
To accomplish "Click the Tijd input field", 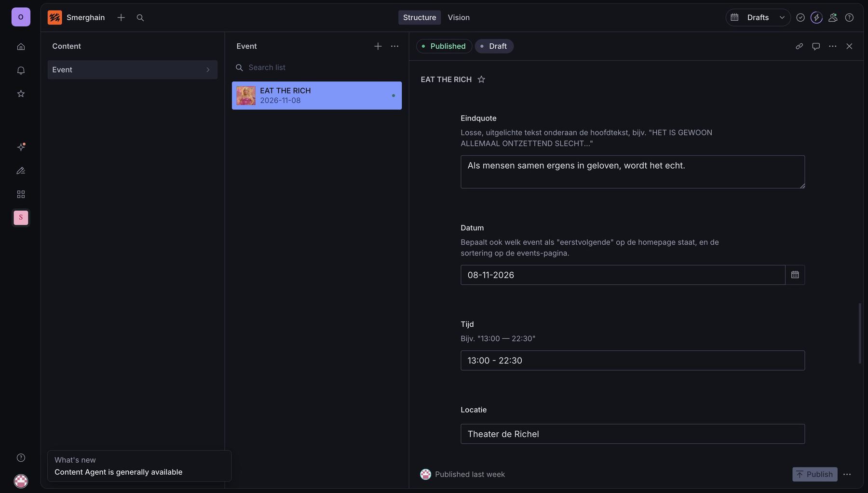I will pyautogui.click(x=633, y=360).
